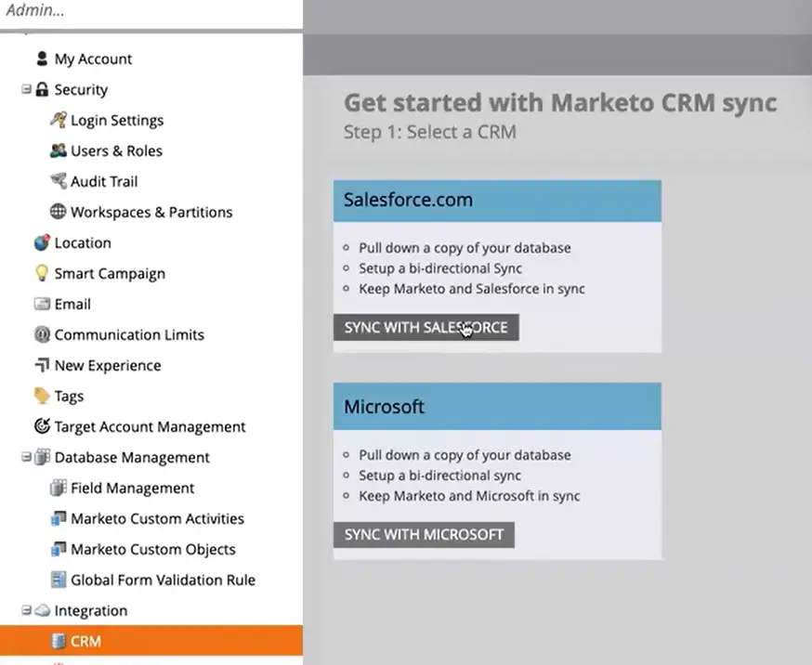Collapse the Database Management section
812x665 pixels.
pos(28,457)
